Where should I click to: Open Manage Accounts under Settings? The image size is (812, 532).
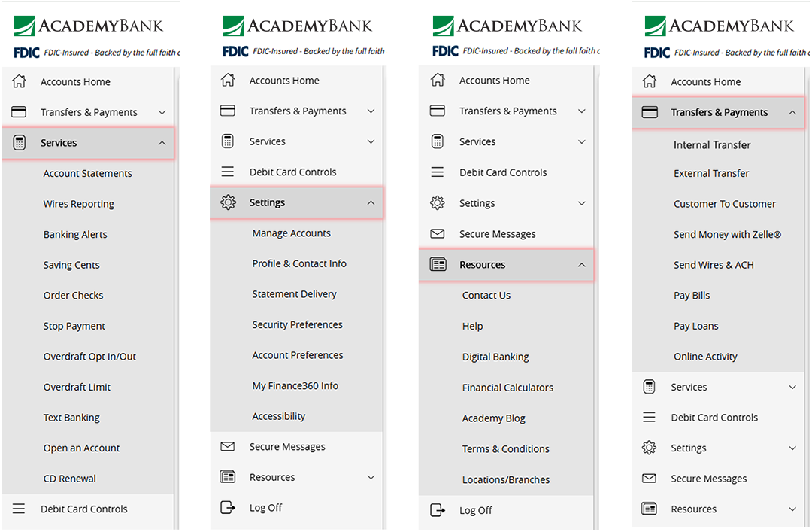[x=291, y=233]
